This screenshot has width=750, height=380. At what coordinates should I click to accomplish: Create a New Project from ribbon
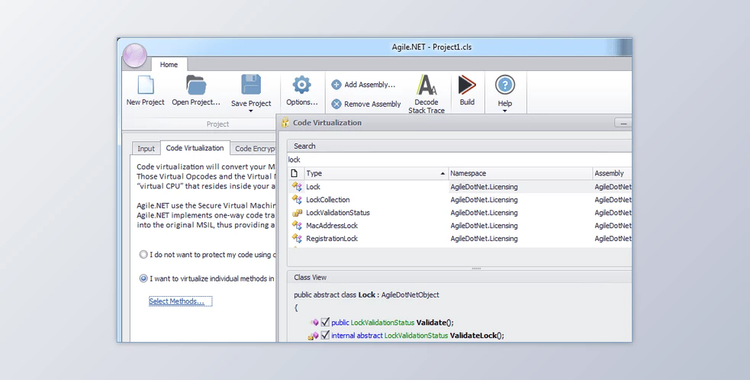click(145, 91)
